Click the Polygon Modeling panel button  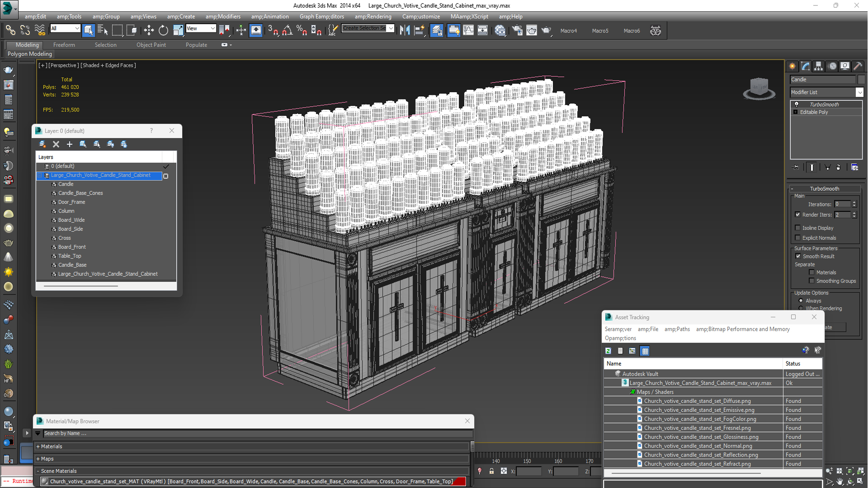[29, 54]
